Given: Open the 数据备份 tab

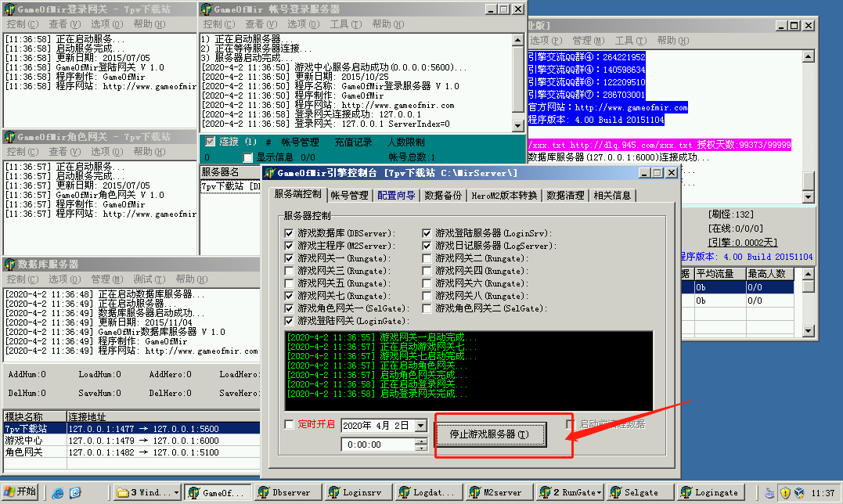Looking at the screenshot, I should (x=443, y=196).
